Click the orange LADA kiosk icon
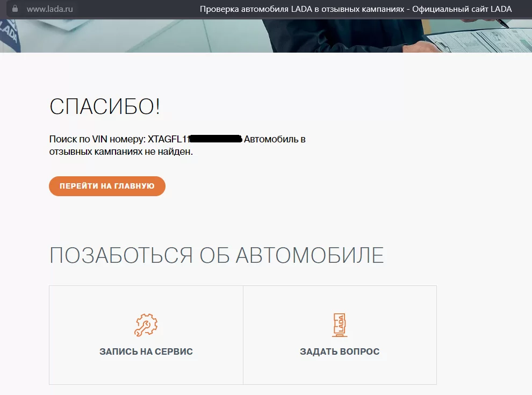 pyautogui.click(x=339, y=325)
